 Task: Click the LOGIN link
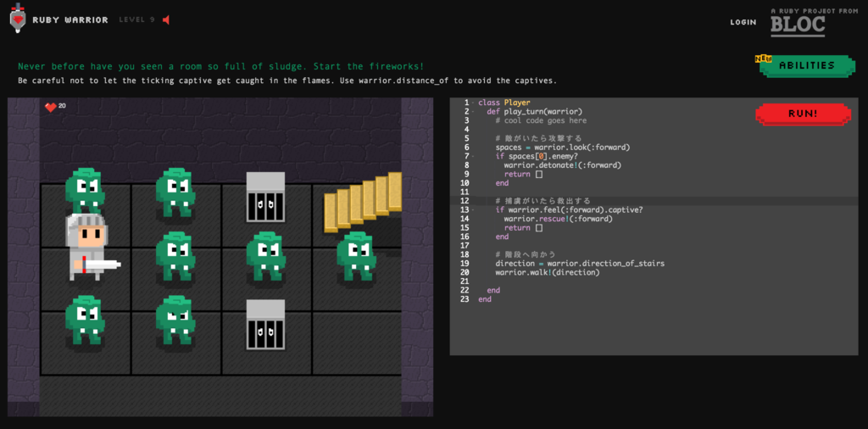point(743,22)
